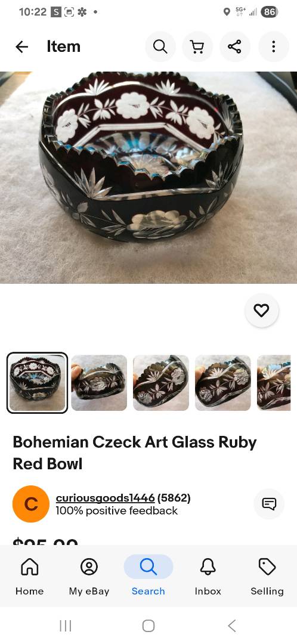Select the first bowl thumbnail
This screenshot has height=644, width=297.
click(38, 383)
